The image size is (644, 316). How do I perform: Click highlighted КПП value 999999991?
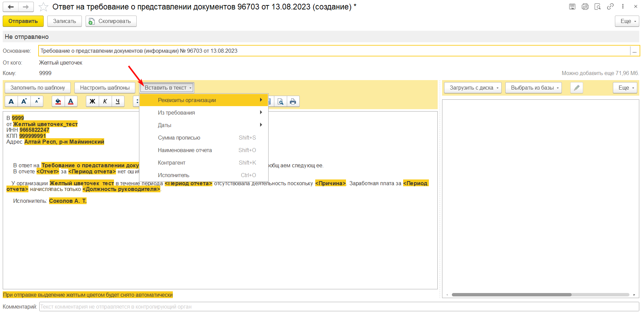tap(32, 136)
